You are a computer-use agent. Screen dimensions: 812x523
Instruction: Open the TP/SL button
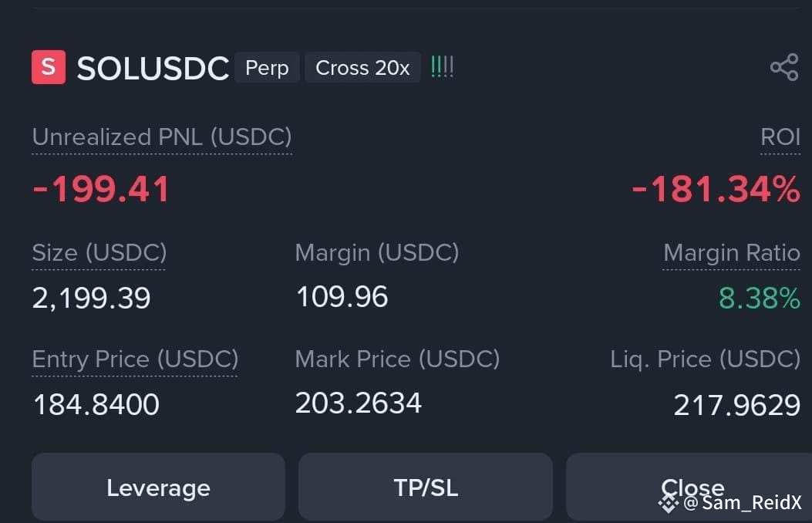(x=426, y=487)
